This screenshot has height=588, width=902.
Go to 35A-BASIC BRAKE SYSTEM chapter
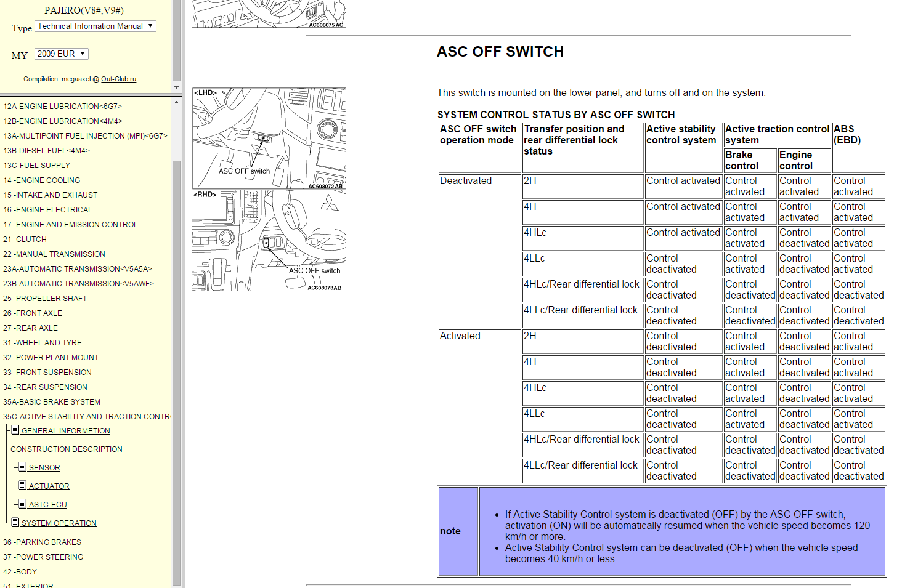click(52, 402)
